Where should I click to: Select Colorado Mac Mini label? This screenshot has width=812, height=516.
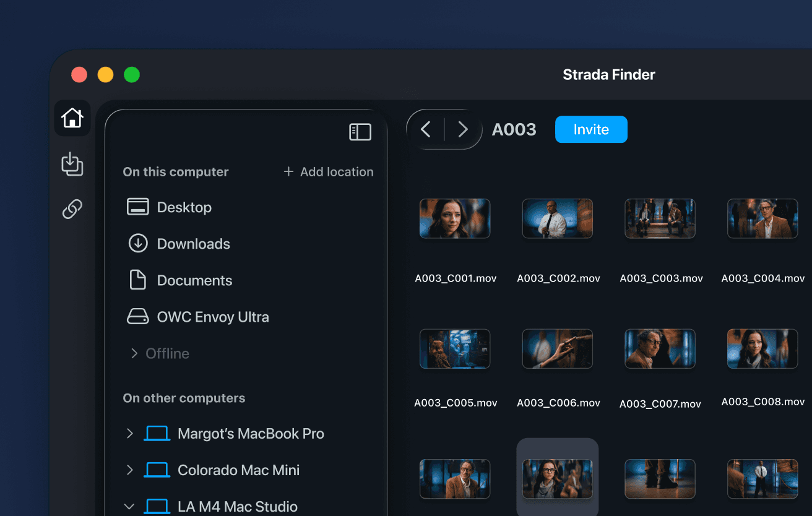[x=238, y=470]
